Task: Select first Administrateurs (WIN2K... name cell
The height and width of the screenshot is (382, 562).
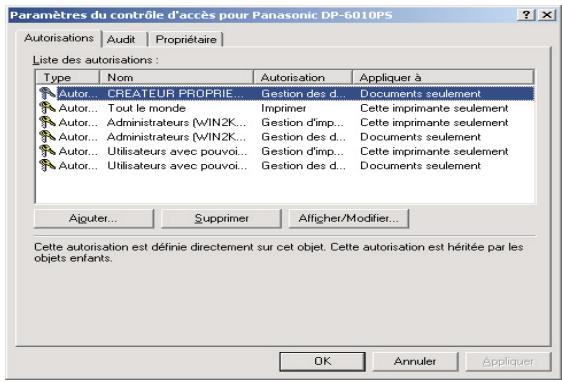Action: click(177, 122)
